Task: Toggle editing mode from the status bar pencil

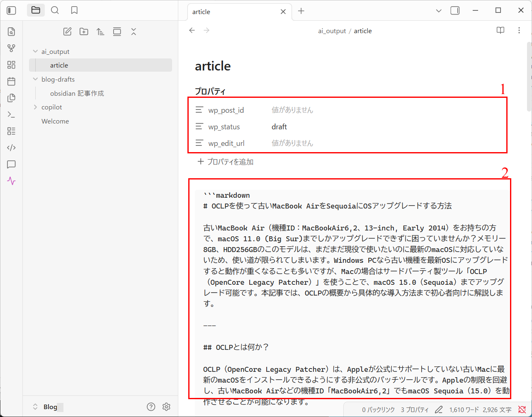Action: click(439, 409)
